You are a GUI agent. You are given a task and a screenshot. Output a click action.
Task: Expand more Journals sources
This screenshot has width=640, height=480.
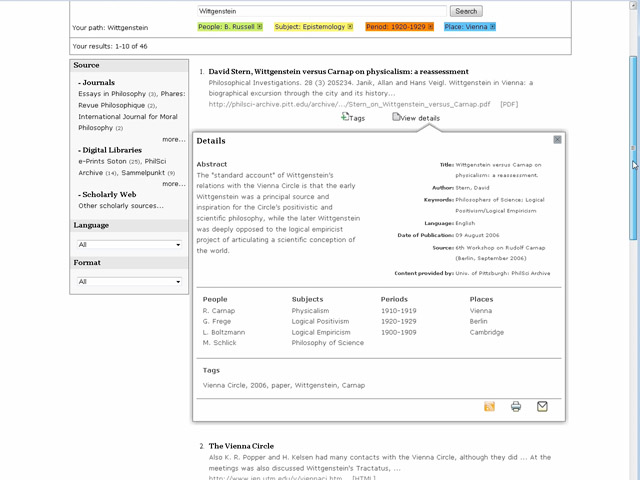click(x=173, y=139)
